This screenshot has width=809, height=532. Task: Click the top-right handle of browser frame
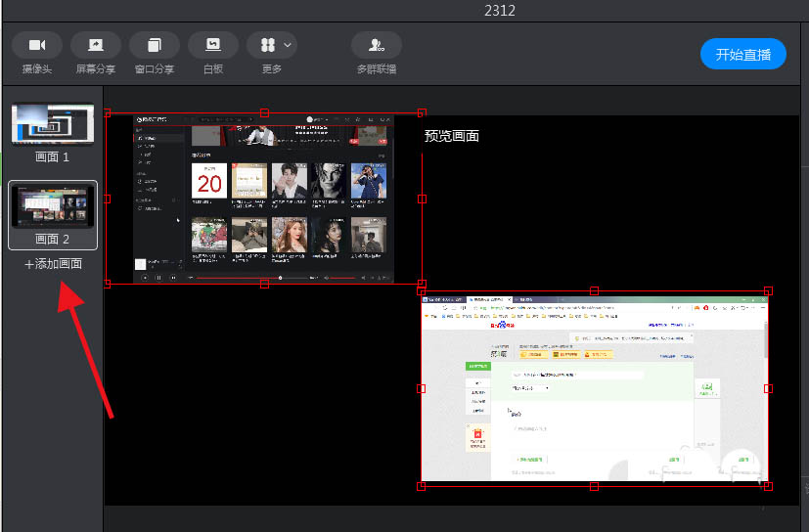[x=768, y=291]
